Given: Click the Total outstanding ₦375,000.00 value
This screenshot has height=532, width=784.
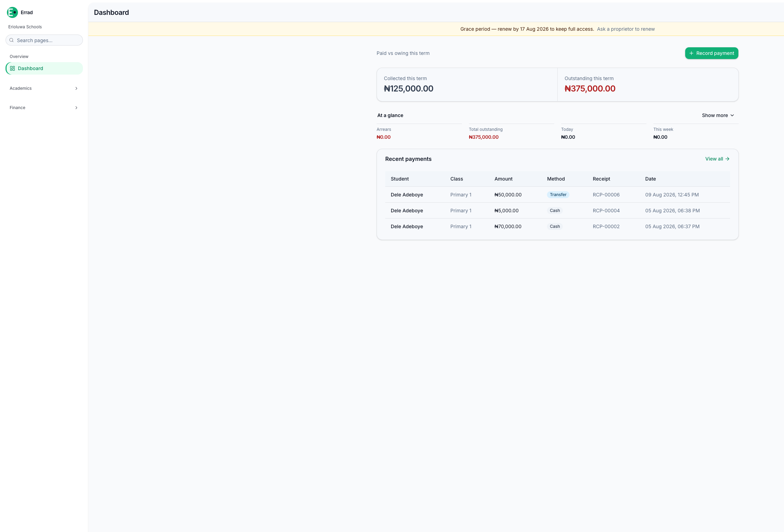Looking at the screenshot, I should pos(483,137).
